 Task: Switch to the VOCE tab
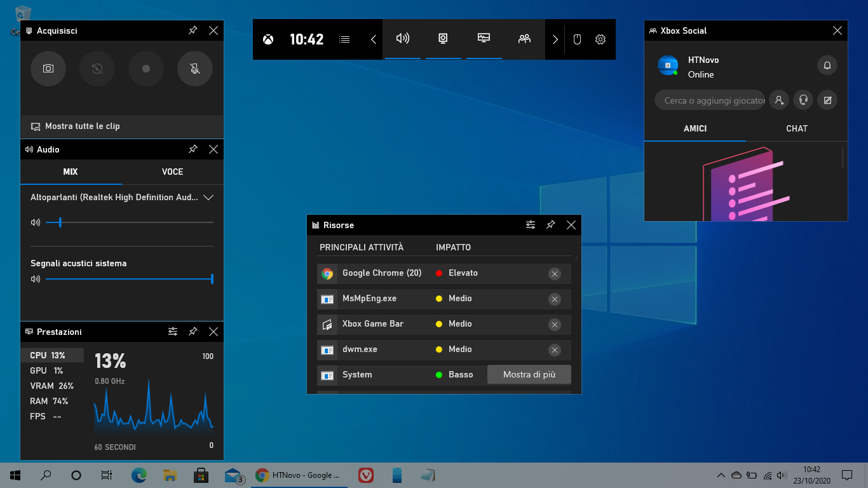(172, 172)
